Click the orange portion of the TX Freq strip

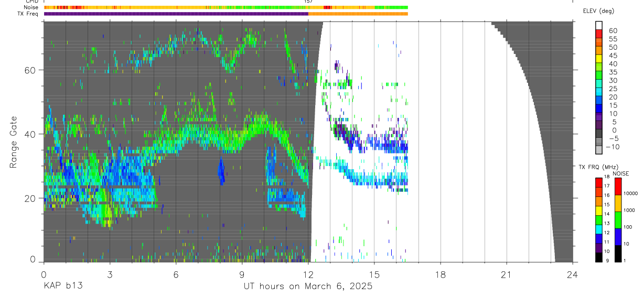click(358, 14)
